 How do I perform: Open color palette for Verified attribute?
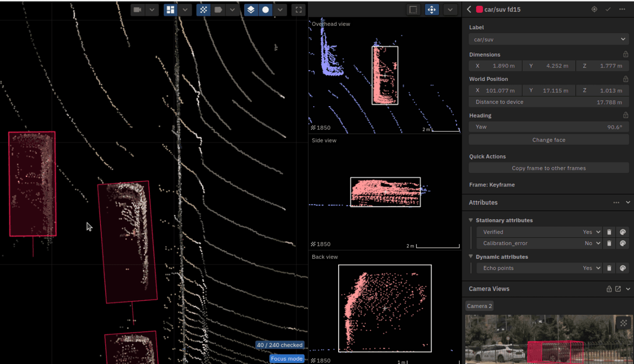click(x=622, y=232)
